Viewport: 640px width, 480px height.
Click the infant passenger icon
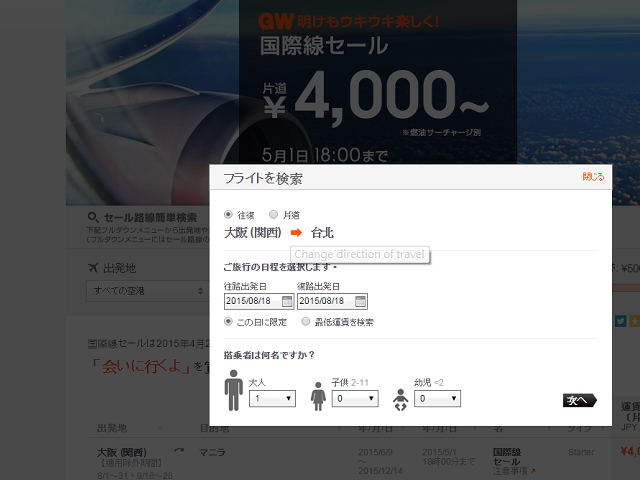point(400,400)
